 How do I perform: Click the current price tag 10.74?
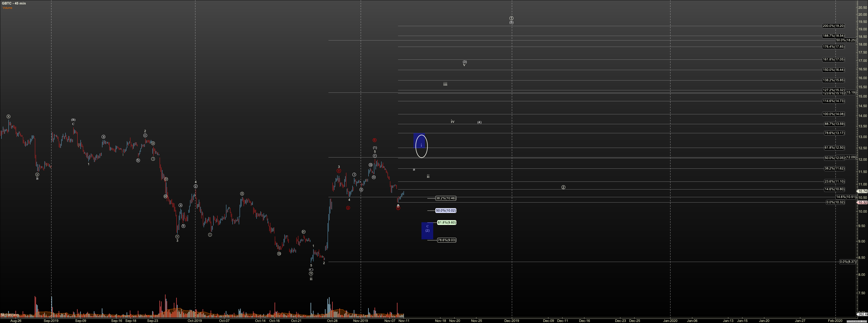(862, 191)
